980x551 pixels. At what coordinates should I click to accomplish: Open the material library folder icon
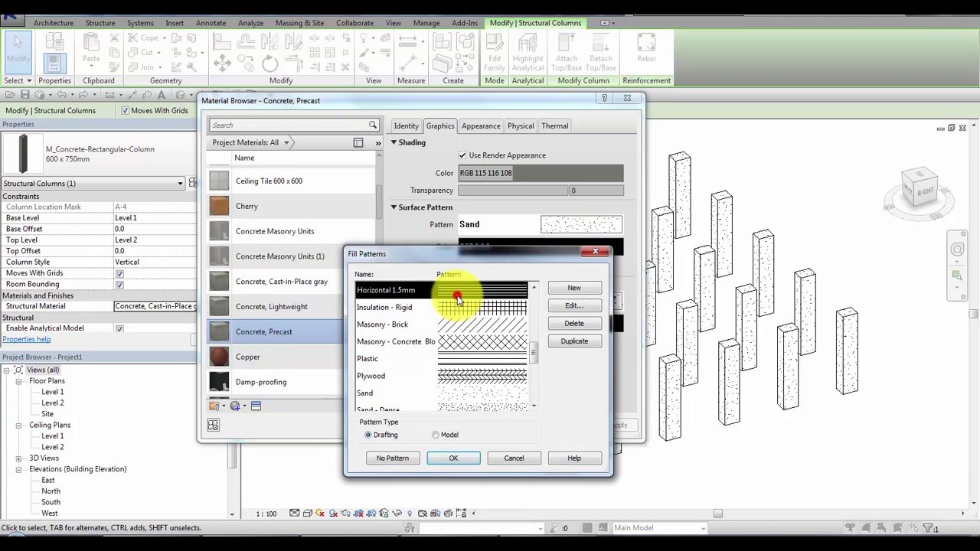(x=214, y=406)
